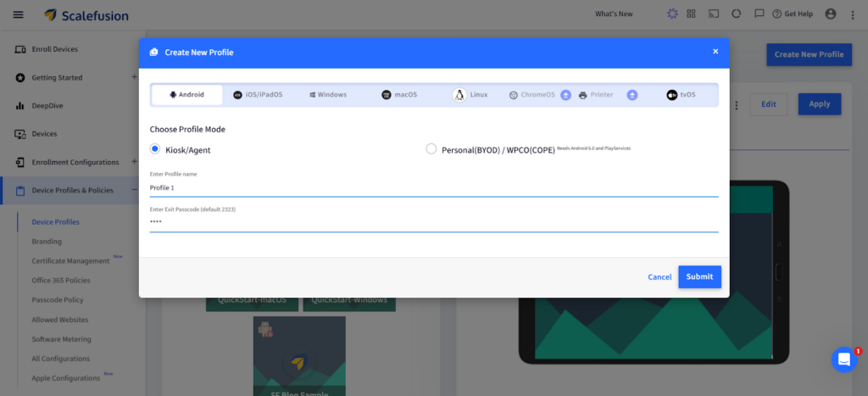Click the ChromeOS upgrade arrow badge
This screenshot has width=868, height=396.
click(x=565, y=95)
